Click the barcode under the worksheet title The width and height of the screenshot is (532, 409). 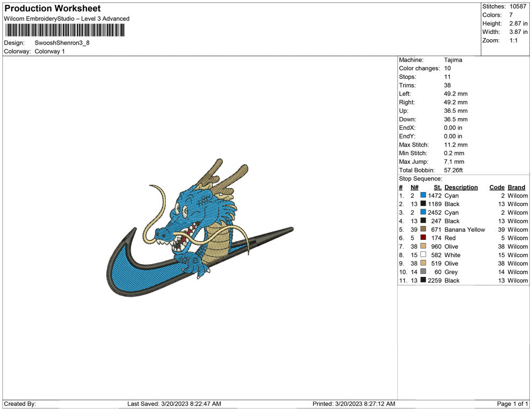point(65,30)
